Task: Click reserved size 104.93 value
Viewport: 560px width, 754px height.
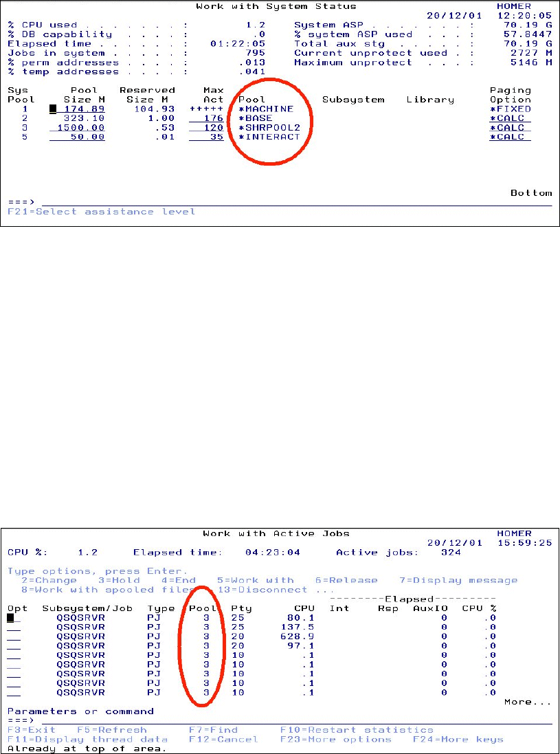Action: pos(155,109)
